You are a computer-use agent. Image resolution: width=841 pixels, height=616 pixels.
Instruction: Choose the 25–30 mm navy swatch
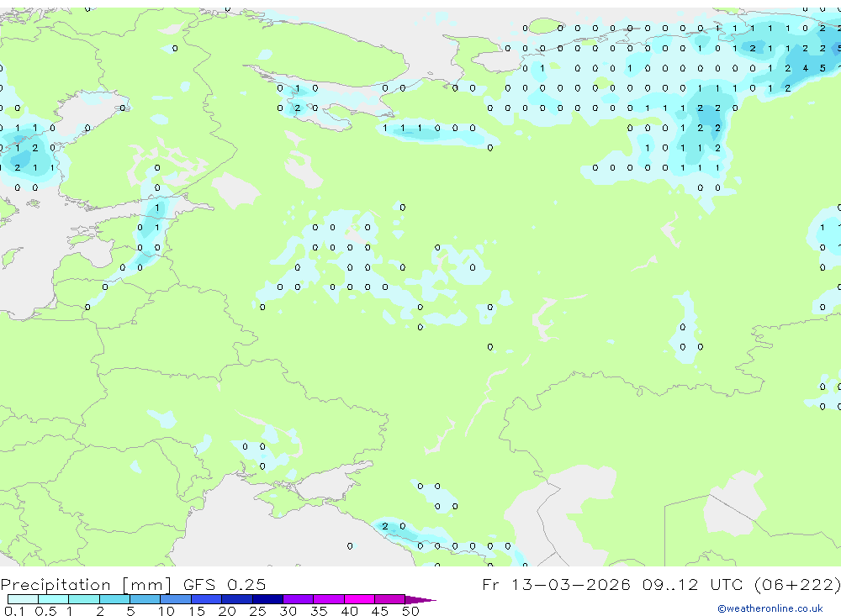pyautogui.click(x=267, y=599)
